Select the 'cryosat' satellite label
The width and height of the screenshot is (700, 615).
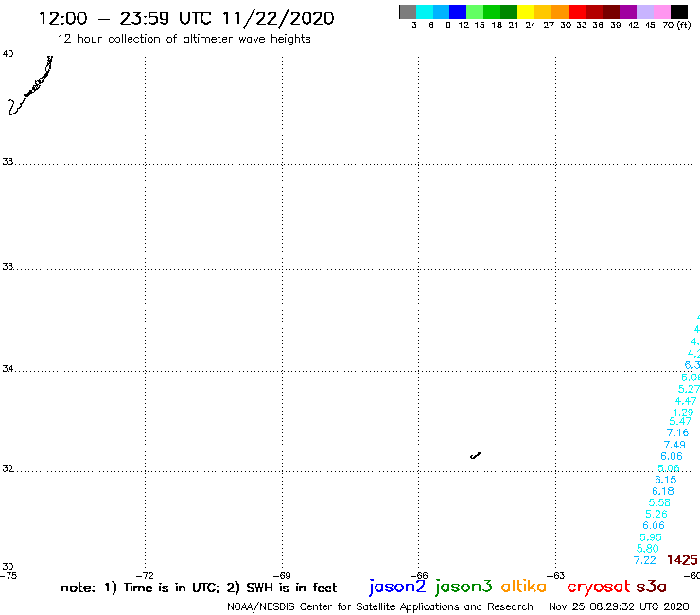[x=598, y=587]
